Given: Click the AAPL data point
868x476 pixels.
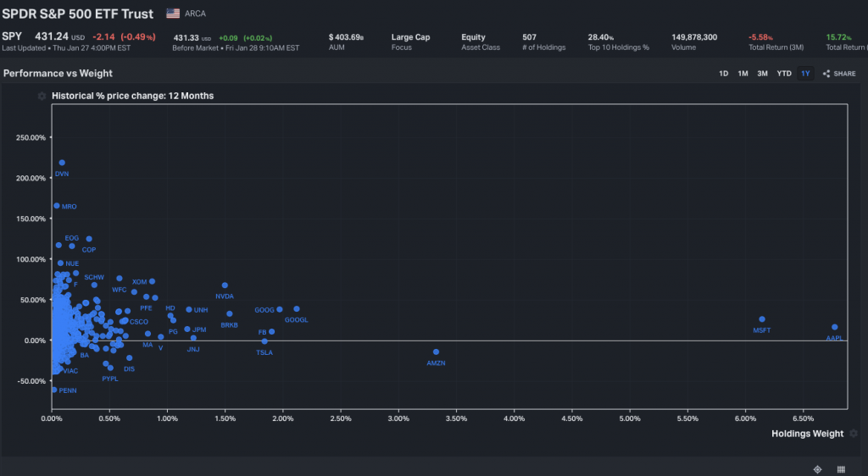Looking at the screenshot, I should (x=835, y=327).
